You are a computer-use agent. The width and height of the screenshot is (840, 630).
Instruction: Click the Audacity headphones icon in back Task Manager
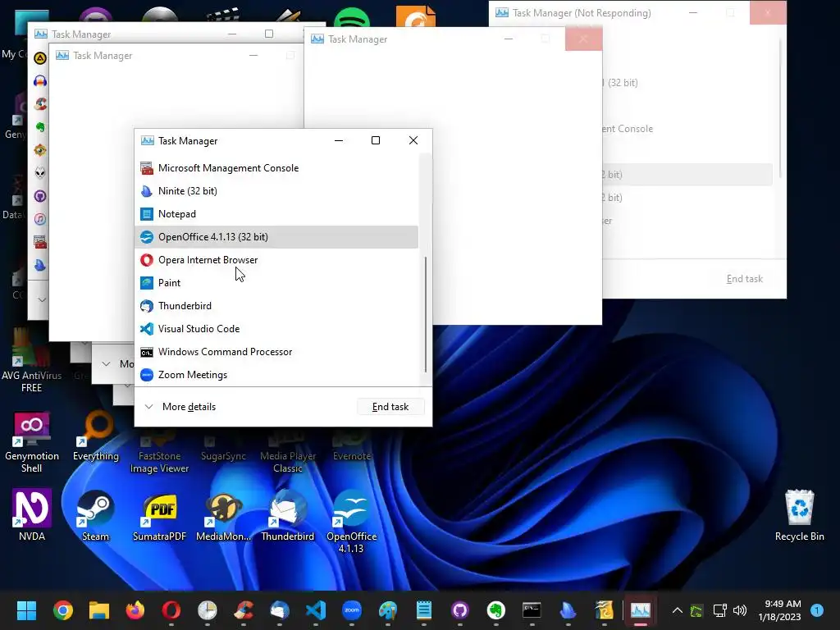point(40,81)
